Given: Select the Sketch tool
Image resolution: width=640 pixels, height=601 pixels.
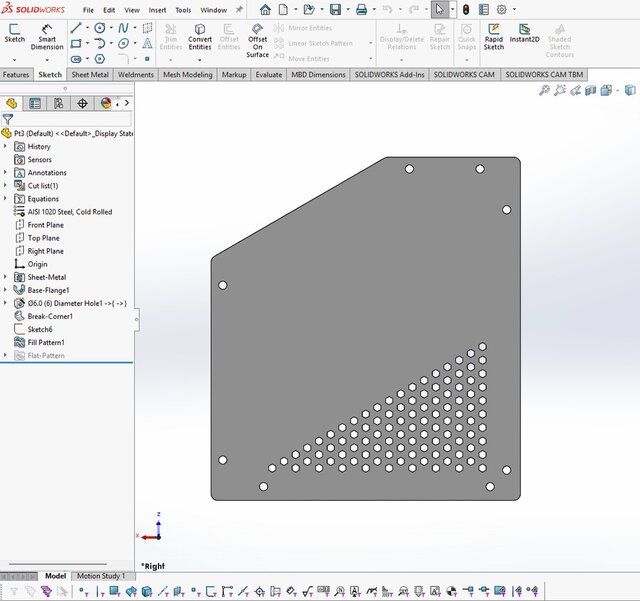Looking at the screenshot, I should click(x=15, y=33).
